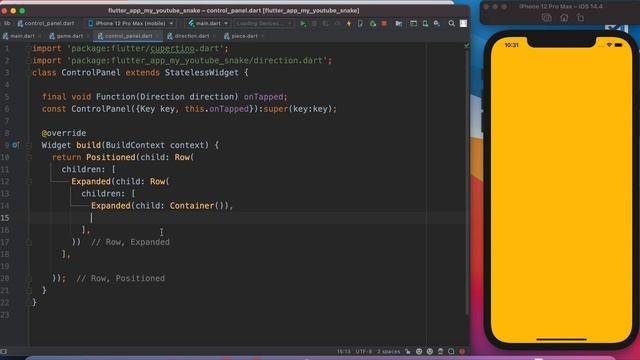Click the red notification icon in status bar
Screen dimensions: 640x360
pos(462,351)
